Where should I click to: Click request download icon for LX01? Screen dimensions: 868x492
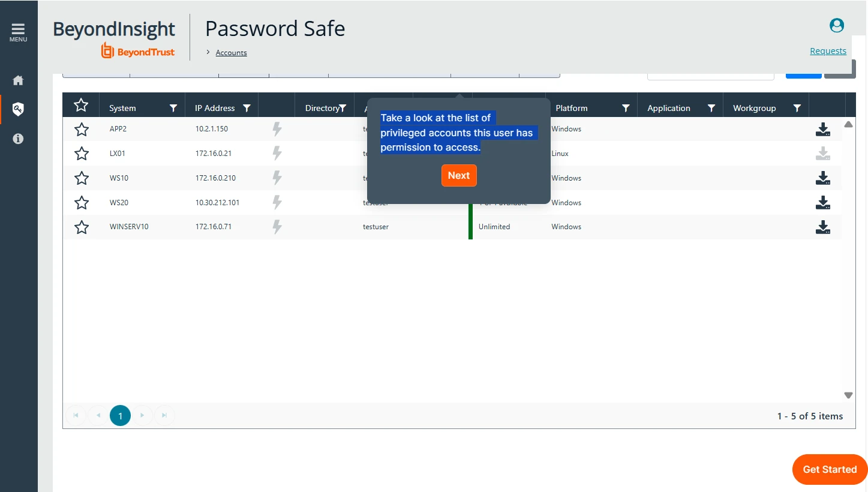[823, 154]
